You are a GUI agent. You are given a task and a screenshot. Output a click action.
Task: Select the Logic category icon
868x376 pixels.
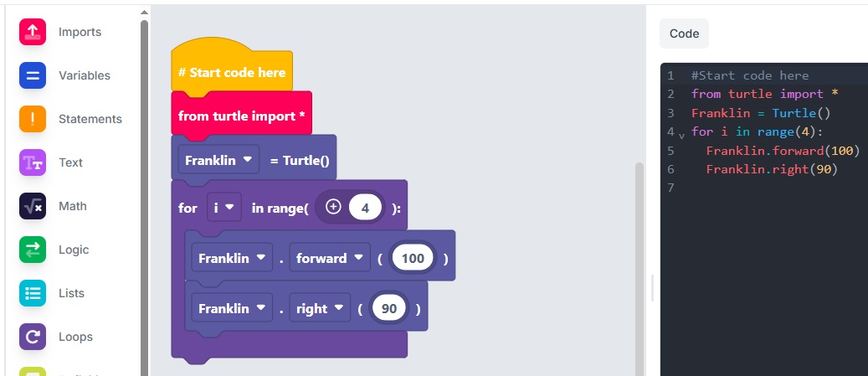pos(33,250)
